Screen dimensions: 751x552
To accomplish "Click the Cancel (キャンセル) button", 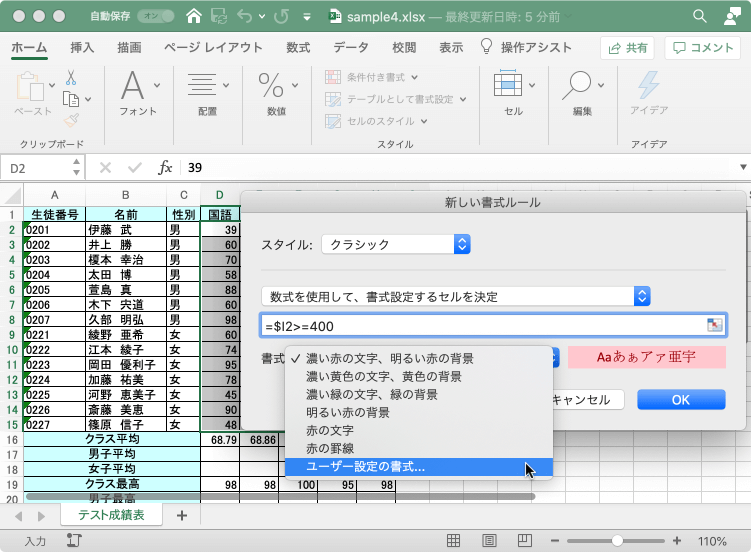I will (x=588, y=399).
